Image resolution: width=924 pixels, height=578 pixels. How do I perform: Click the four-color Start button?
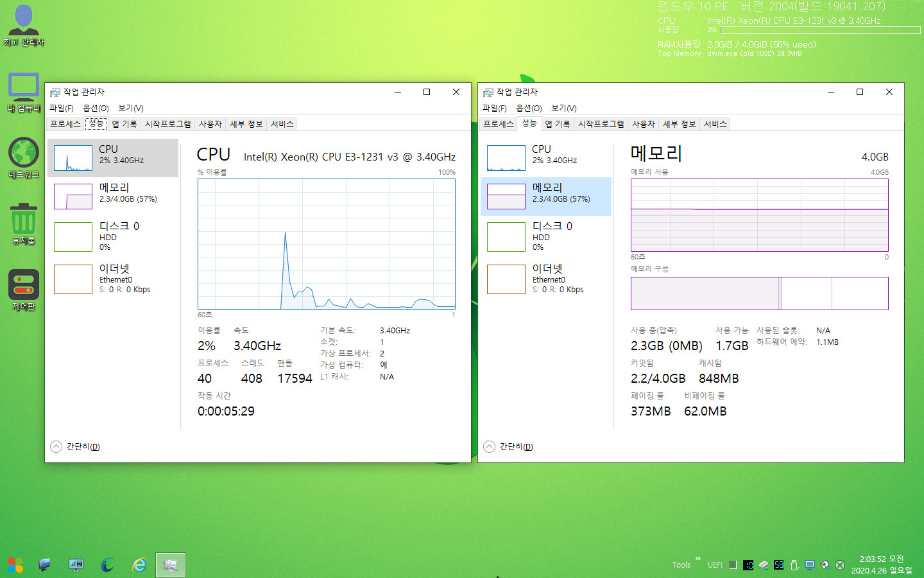(15, 565)
